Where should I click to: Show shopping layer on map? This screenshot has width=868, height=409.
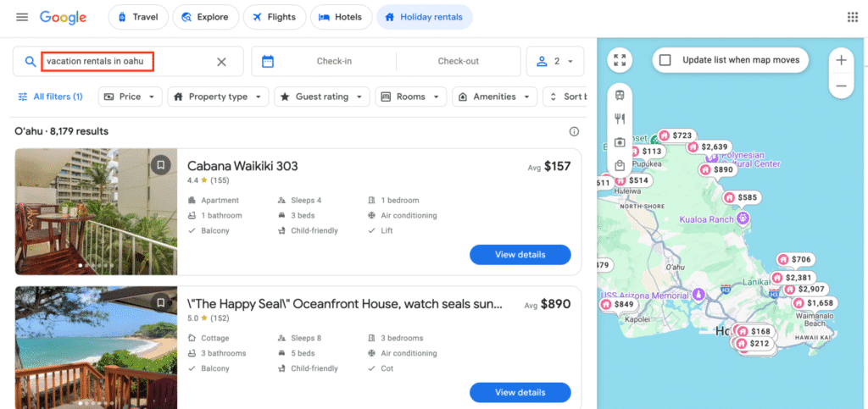pyautogui.click(x=620, y=165)
